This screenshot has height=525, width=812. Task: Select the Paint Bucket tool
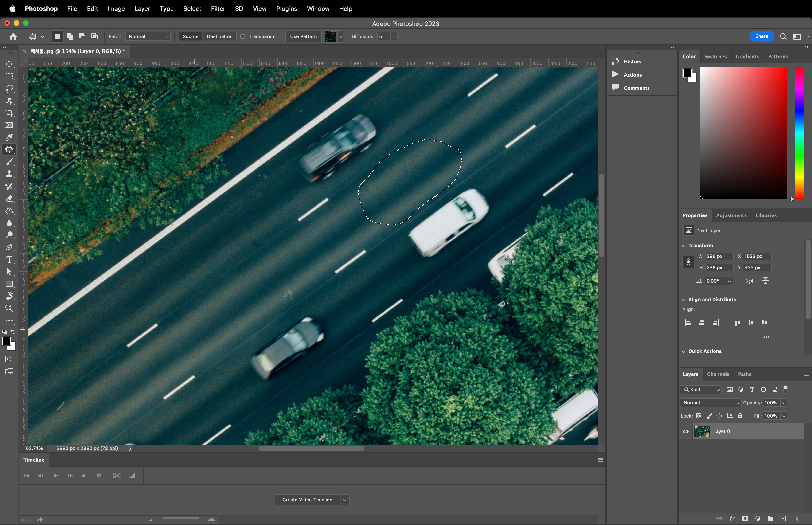[9, 211]
